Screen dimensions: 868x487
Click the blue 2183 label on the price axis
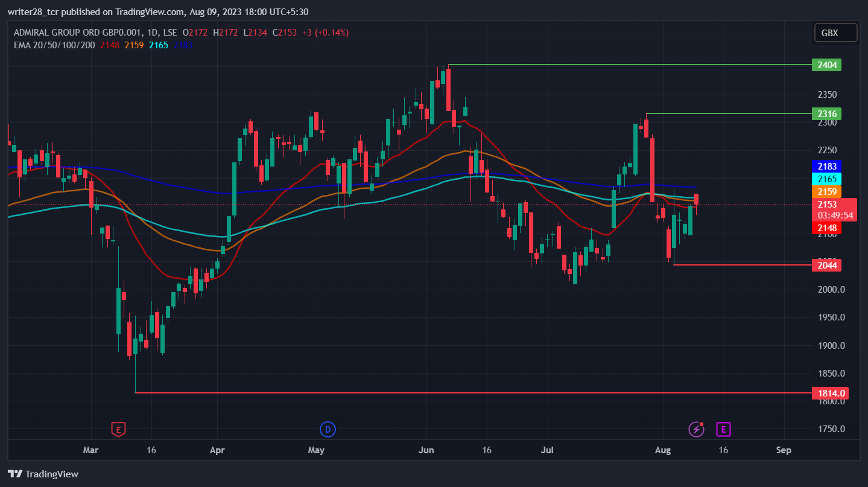[826, 166]
